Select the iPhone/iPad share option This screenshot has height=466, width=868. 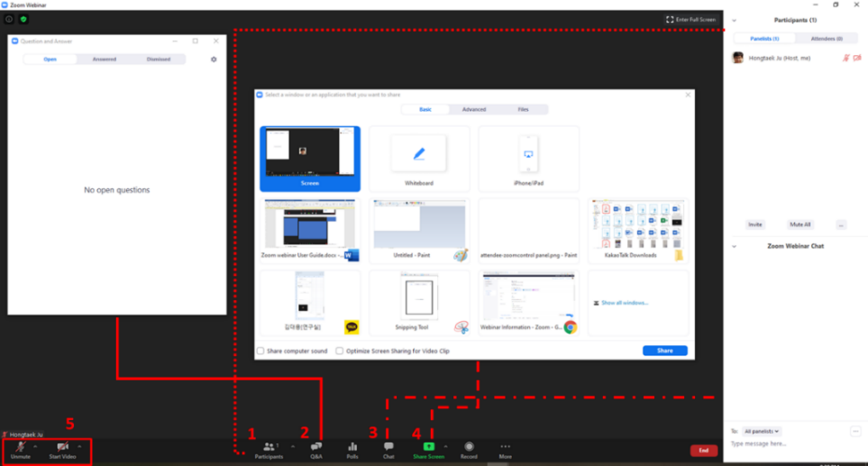(529, 159)
